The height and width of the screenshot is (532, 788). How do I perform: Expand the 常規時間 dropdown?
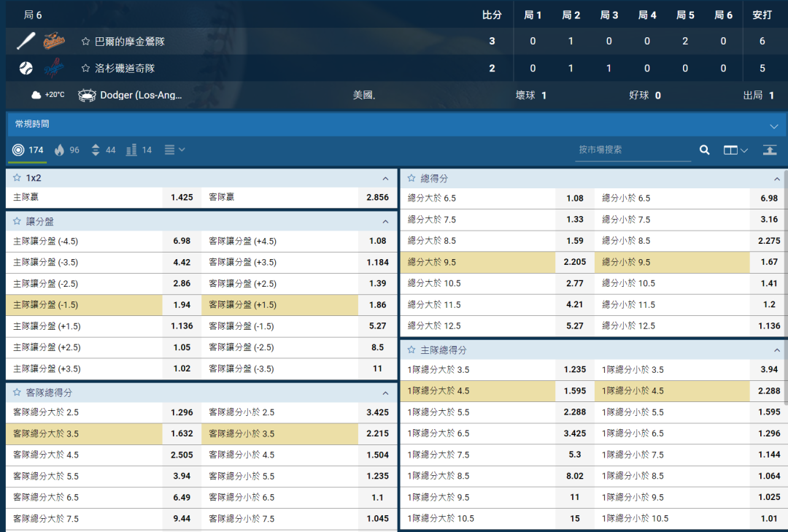click(x=773, y=126)
